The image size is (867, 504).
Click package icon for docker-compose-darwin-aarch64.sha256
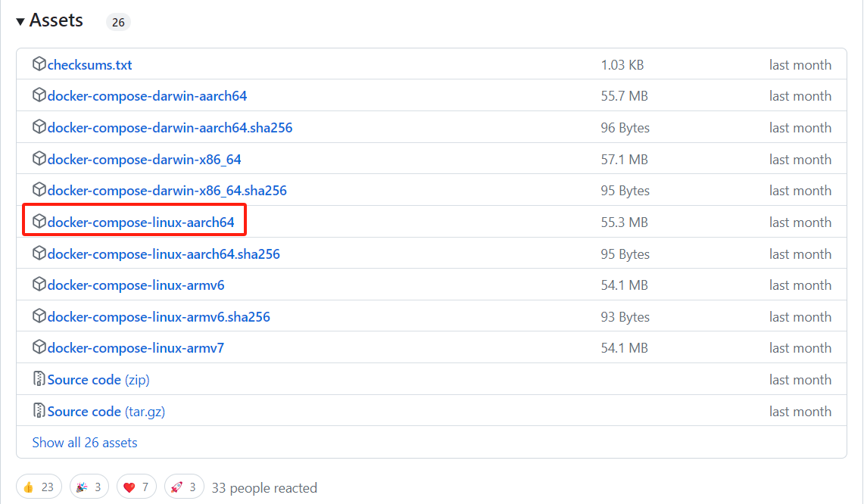click(39, 127)
